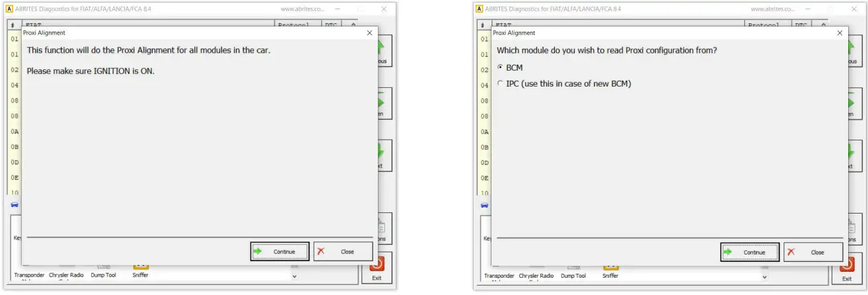Dismiss the module selection dialog via title-bar X

click(x=840, y=32)
